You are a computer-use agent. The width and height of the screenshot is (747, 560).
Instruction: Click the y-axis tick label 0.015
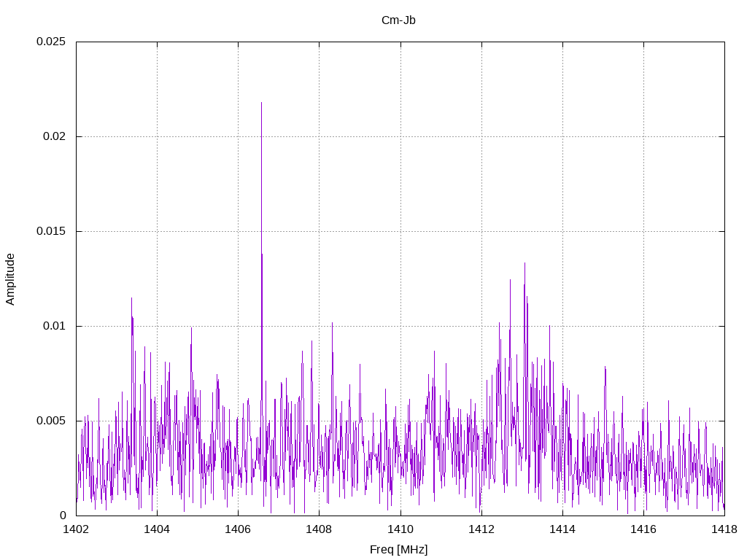(x=51, y=231)
